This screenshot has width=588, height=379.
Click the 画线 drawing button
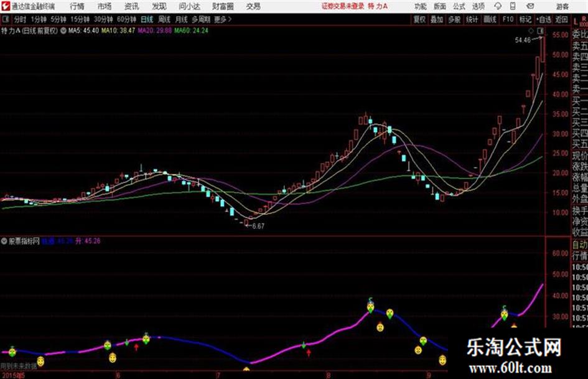coord(490,19)
